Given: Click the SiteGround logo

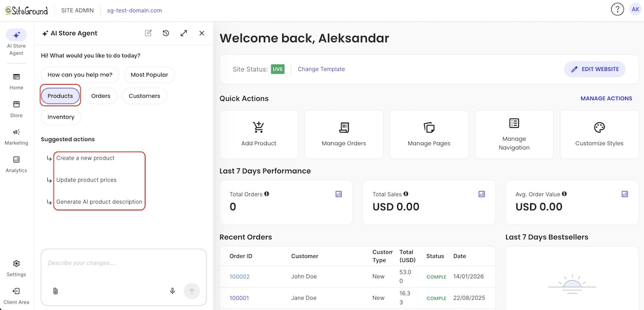Looking at the screenshot, I should (x=26, y=10).
